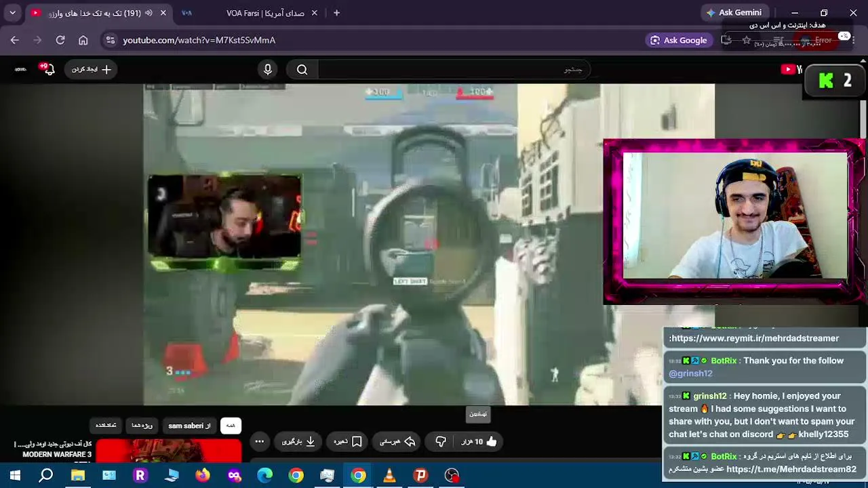
Task: Open File Explorer from the taskbar
Action: (78, 476)
